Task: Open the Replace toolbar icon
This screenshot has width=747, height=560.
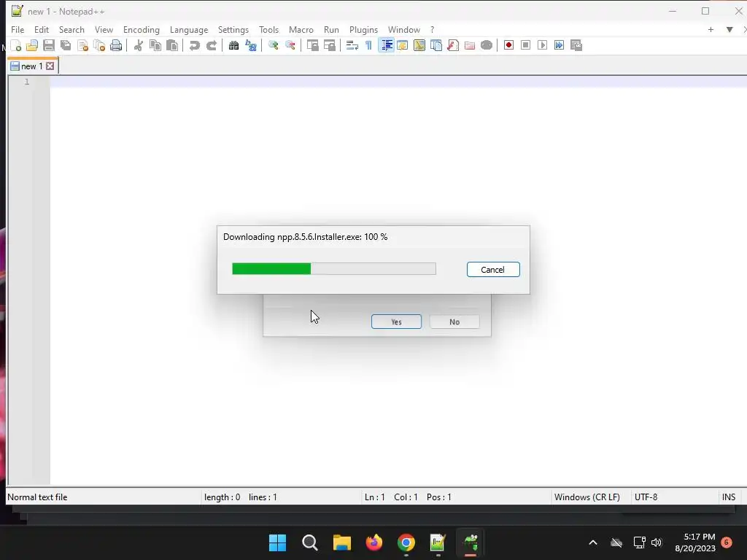Action: pos(251,46)
